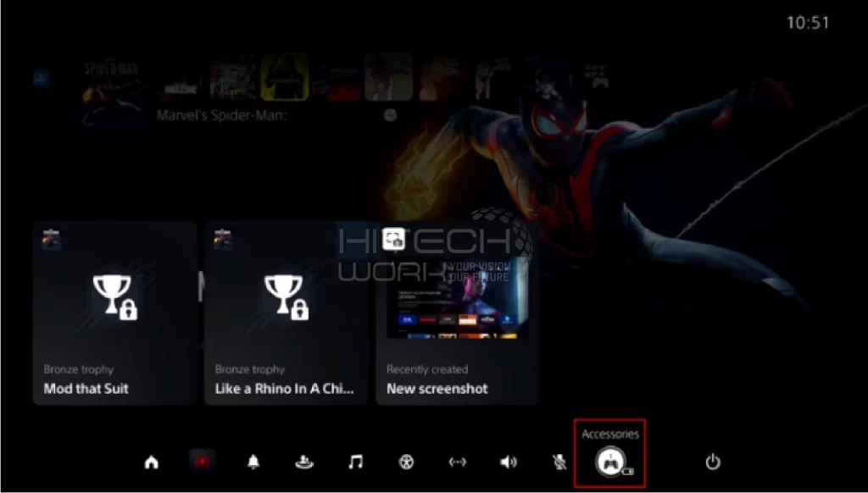868x493 pixels.
Task: Click the "Recently created" label
Action: pyautogui.click(x=427, y=369)
